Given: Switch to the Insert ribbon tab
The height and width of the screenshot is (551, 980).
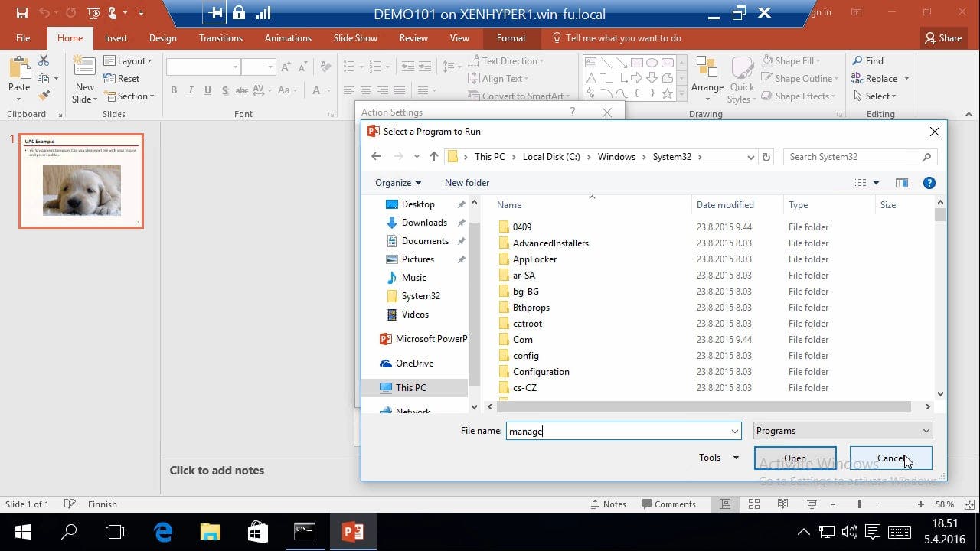Looking at the screenshot, I should click(x=116, y=37).
